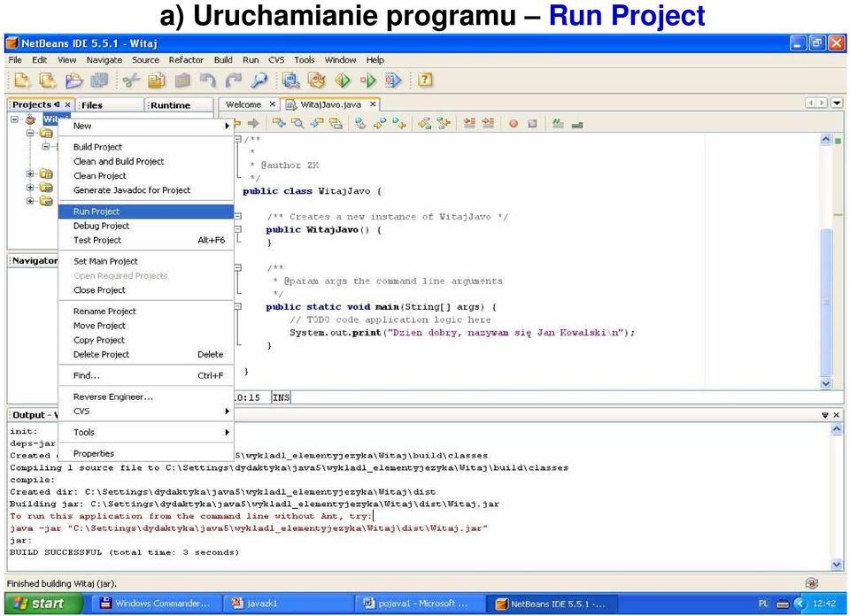Collapse the main method code fold
The height and width of the screenshot is (616, 850).
pos(238,306)
